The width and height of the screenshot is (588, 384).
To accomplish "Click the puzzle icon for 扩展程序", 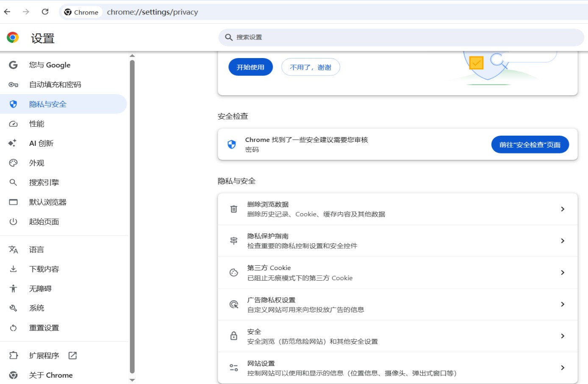I will click(13, 356).
